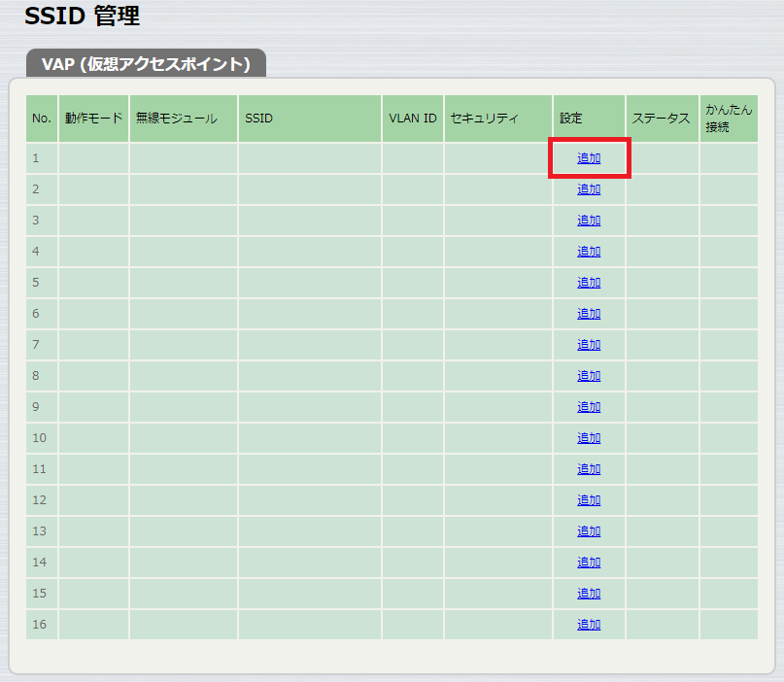The width and height of the screenshot is (784, 682).
Task: Add configuration for SSID 9
Action: (x=588, y=406)
